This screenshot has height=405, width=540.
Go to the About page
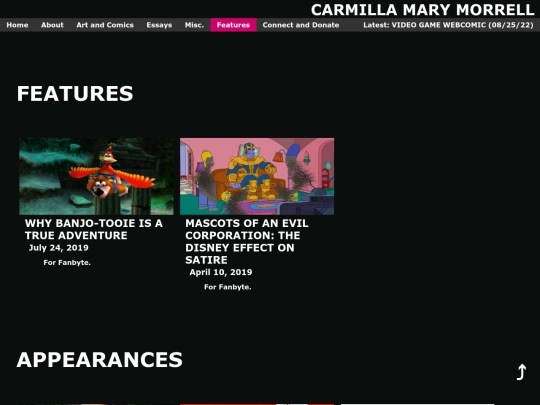click(x=52, y=25)
